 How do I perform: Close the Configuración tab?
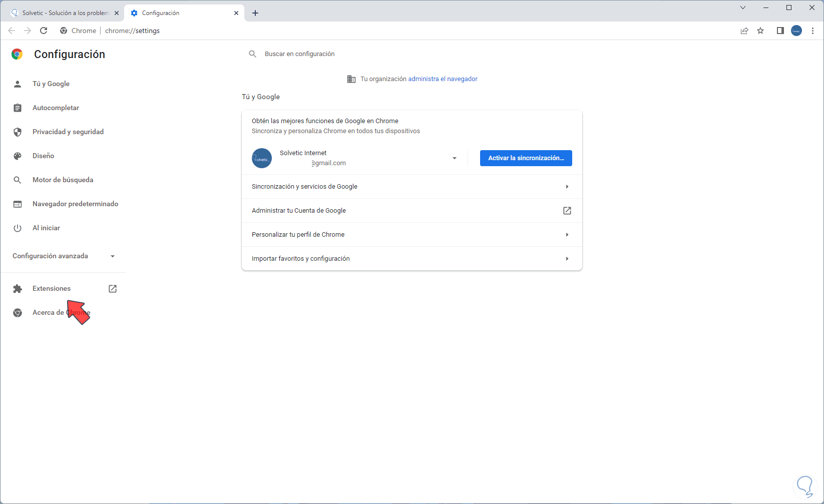(236, 13)
